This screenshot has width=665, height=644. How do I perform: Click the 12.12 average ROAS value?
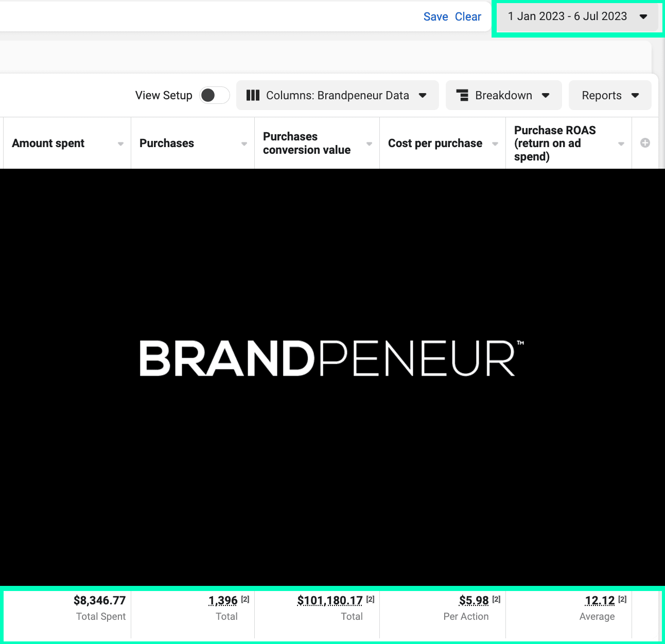600,600
